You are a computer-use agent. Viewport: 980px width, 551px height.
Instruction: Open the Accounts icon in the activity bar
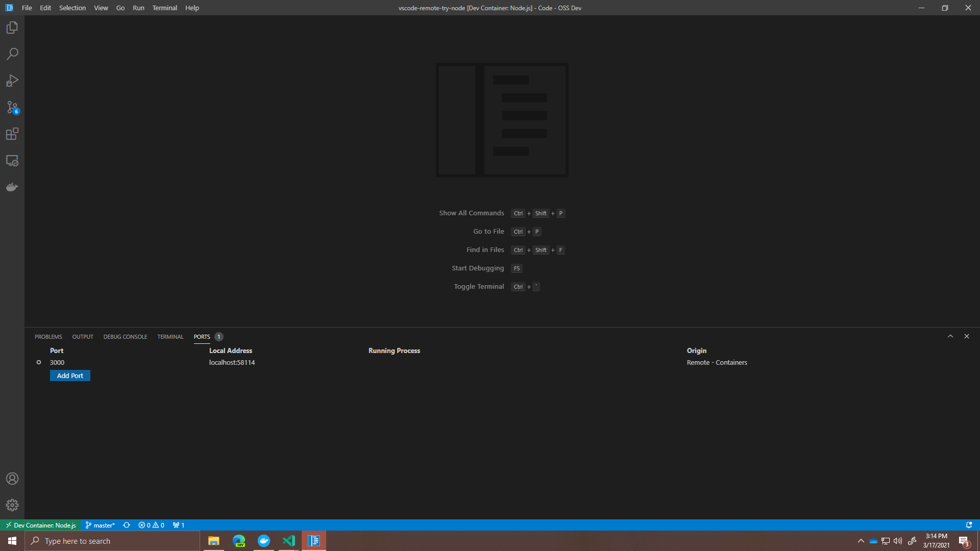coord(12,479)
